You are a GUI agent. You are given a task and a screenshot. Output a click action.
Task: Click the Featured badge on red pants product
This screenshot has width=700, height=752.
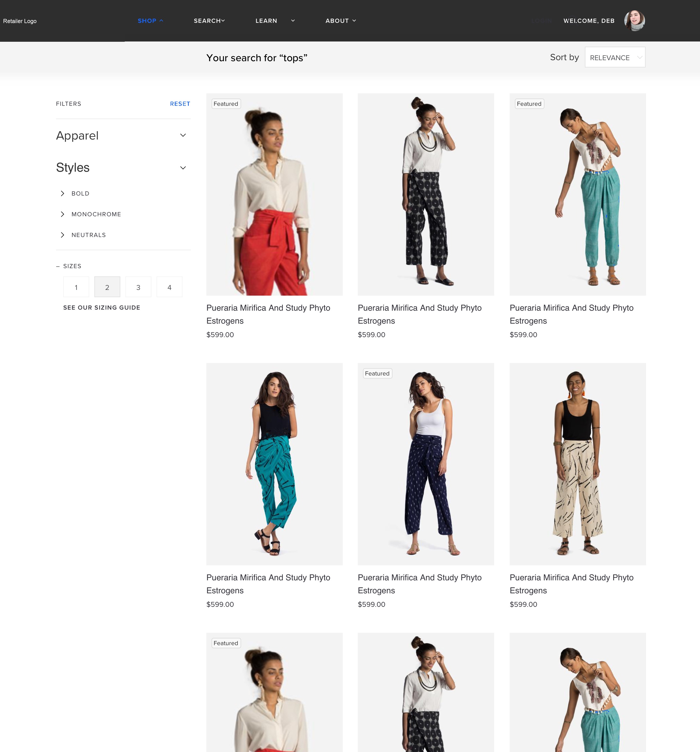click(226, 104)
